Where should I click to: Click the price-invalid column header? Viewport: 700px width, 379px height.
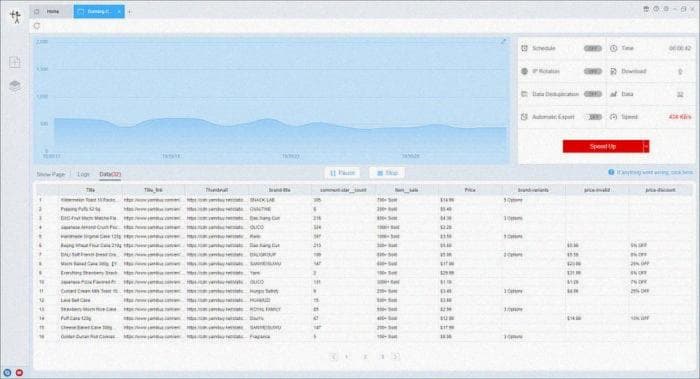[596, 190]
